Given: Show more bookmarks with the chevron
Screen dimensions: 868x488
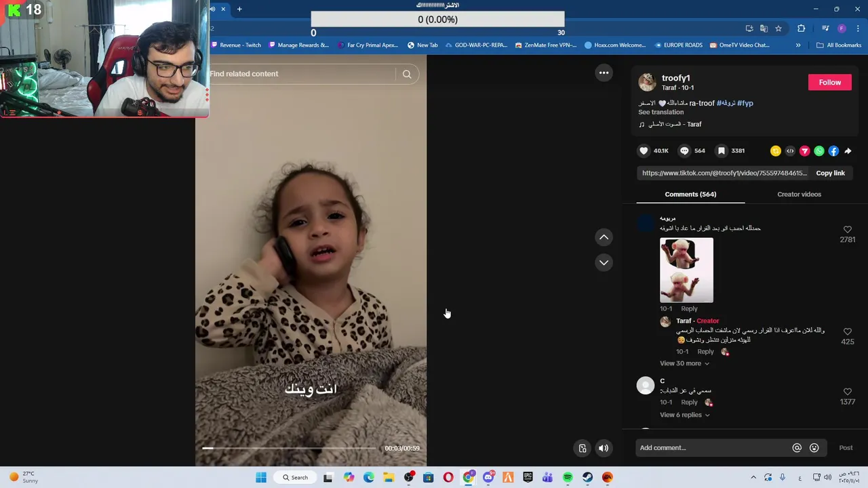Looking at the screenshot, I should click(x=798, y=45).
